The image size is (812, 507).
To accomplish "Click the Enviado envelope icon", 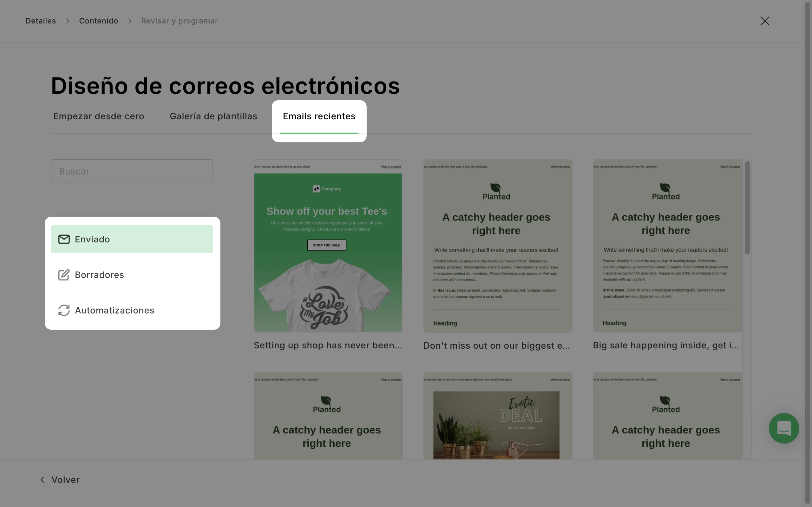I will click(64, 239).
